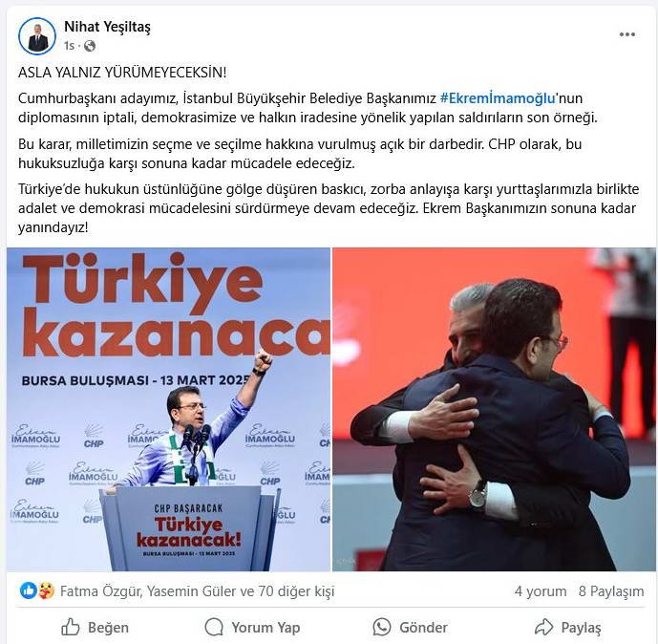The height and width of the screenshot is (644, 658).
Task: View the 4 yorum comments
Action: (541, 591)
